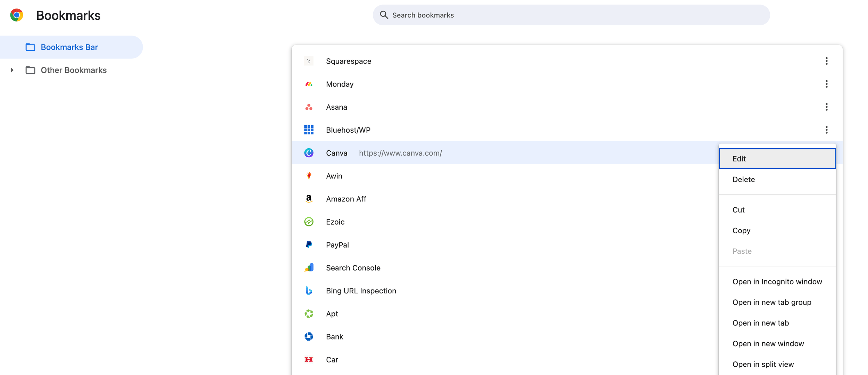Open the Squarespace three-dot menu
Viewport: 868px width, 375px height.
(x=826, y=61)
